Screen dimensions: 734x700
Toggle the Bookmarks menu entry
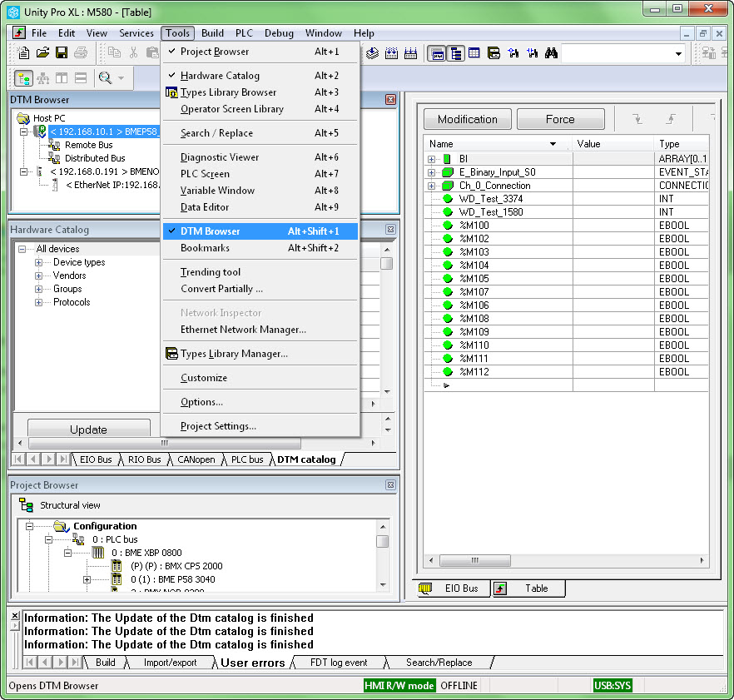point(260,248)
